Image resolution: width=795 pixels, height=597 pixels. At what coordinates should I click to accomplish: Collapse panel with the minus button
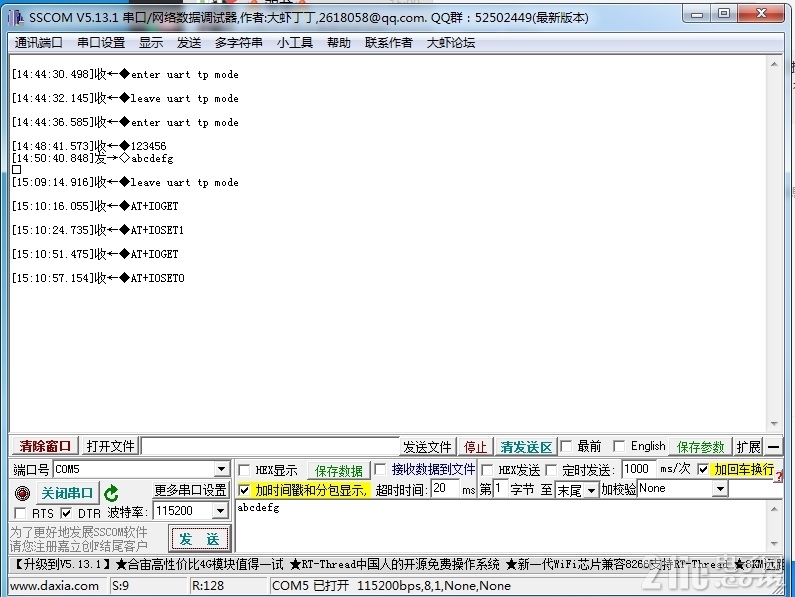tap(773, 447)
